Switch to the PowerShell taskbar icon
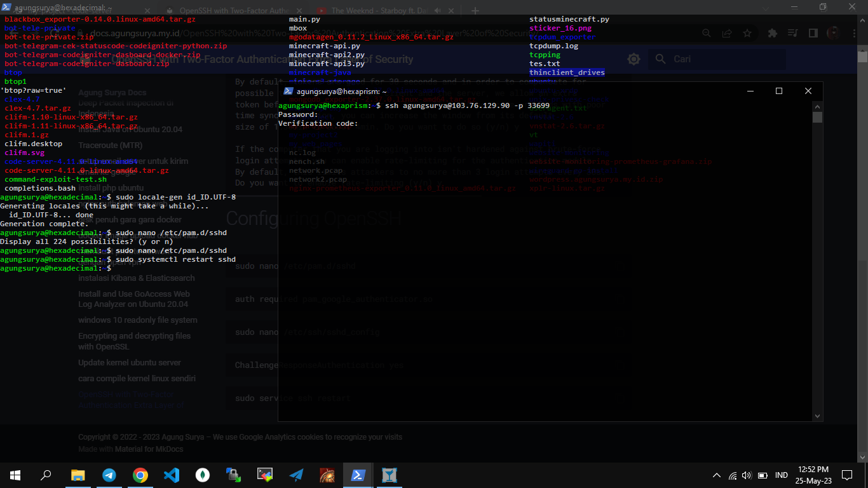This screenshot has width=868, height=488. tap(358, 475)
